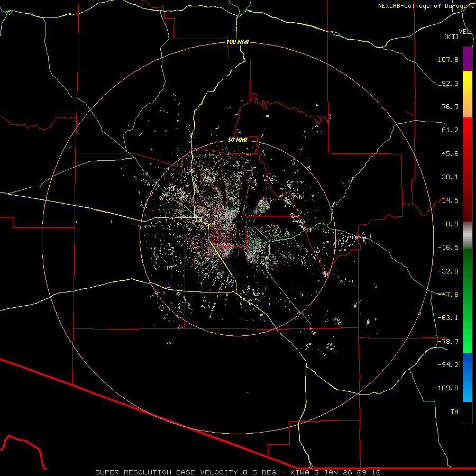
Task: Select the 30.1 legend value
Action: [450, 177]
